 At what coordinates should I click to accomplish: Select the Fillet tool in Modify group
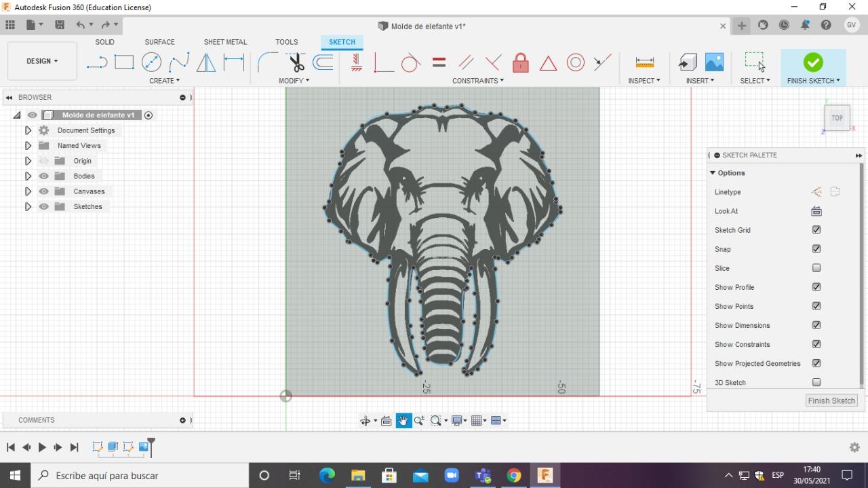pos(267,62)
